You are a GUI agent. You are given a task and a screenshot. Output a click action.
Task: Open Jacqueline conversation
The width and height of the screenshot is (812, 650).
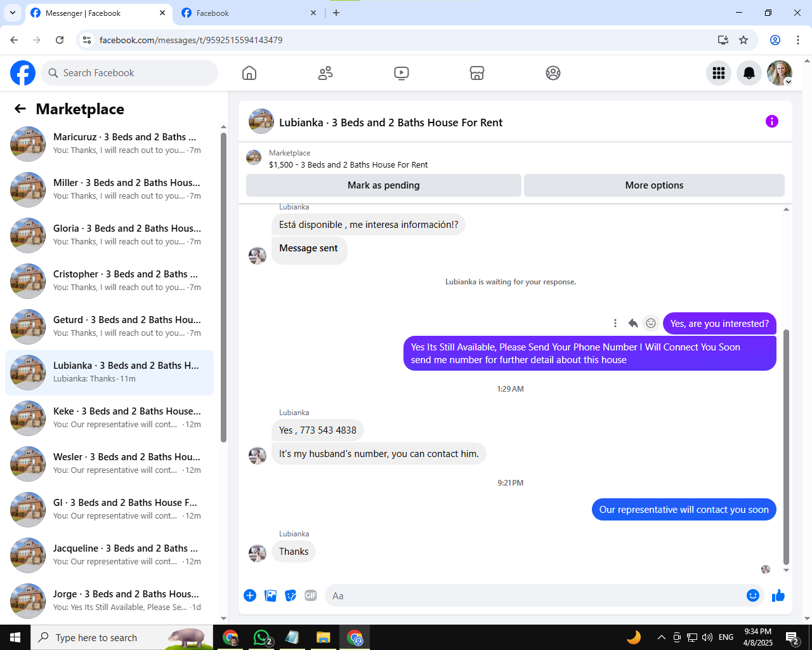[109, 555]
